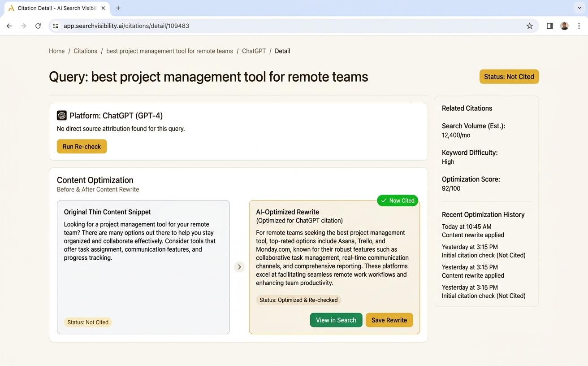Click the Detail breadcrumb item
Viewport: 588px width, 366px height.
pyautogui.click(x=282, y=51)
